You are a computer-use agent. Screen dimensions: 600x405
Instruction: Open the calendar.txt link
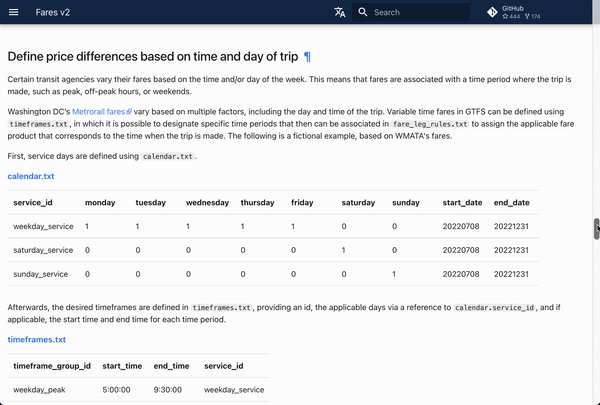pyautogui.click(x=31, y=176)
